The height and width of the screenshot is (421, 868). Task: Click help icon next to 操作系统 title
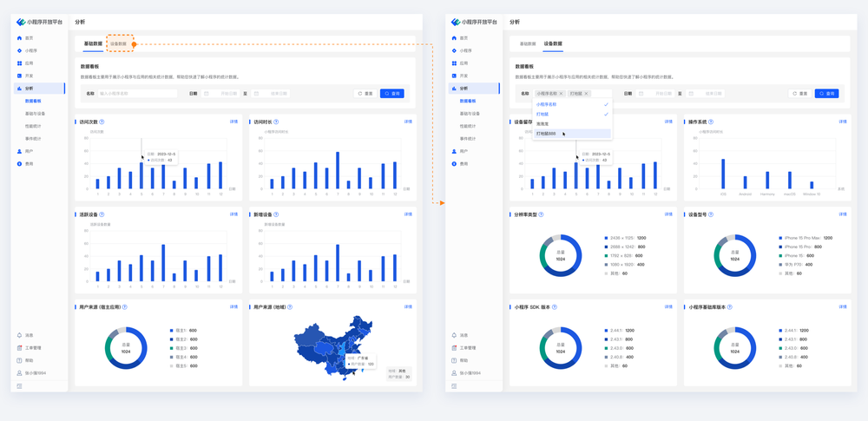(x=711, y=122)
